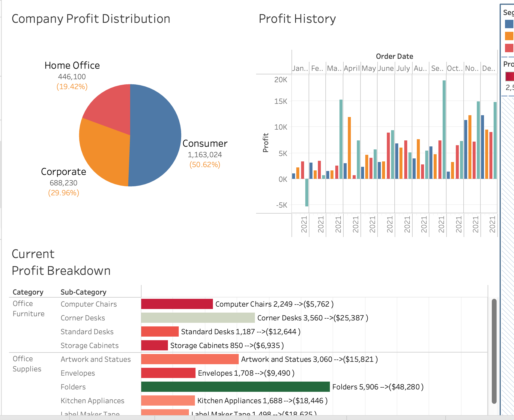Viewport: 514px width, 420px height.
Task: Click the green Folders profit bar
Action: coord(235,387)
